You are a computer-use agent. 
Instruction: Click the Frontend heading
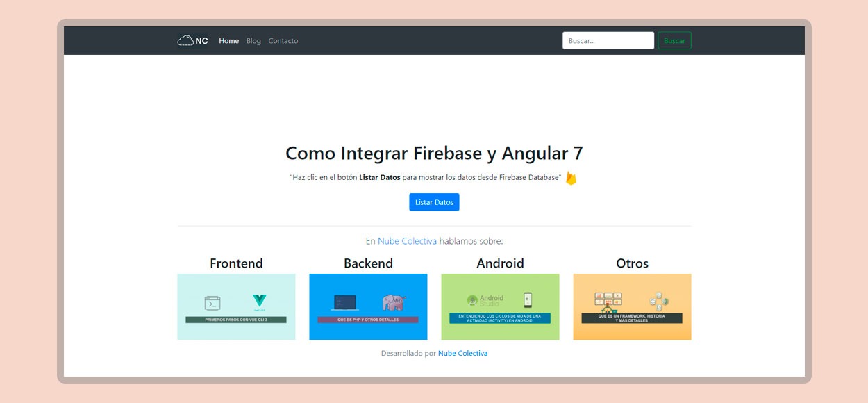[x=236, y=263]
